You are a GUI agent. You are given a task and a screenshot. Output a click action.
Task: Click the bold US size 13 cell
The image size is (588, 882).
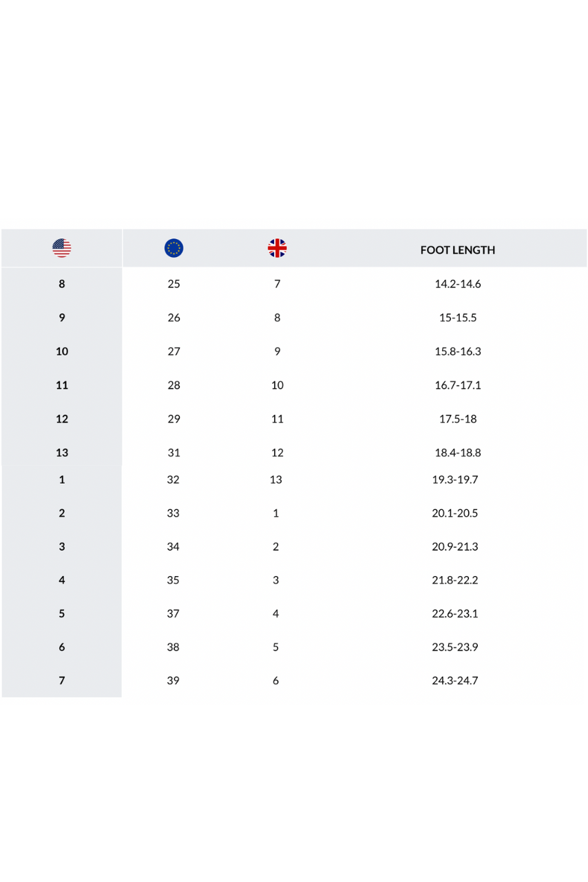(62, 453)
